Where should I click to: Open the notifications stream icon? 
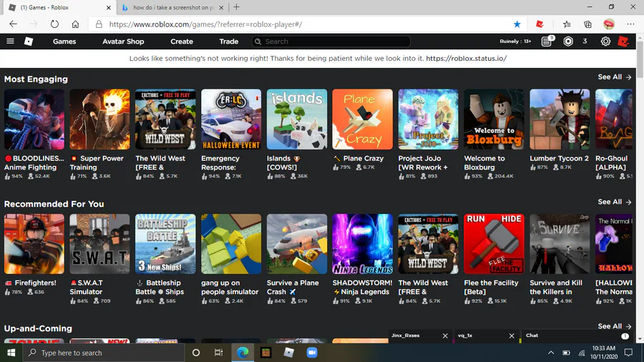(547, 41)
